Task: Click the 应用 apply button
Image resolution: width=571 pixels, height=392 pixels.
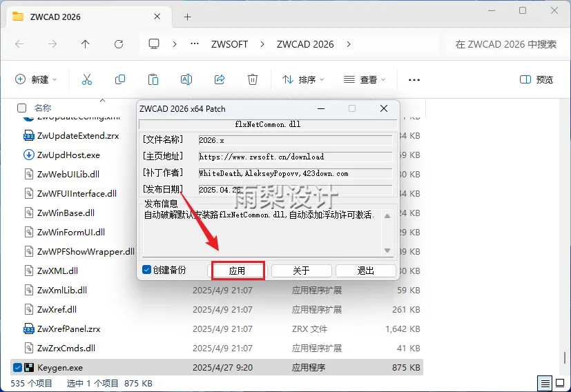Action: 237,271
